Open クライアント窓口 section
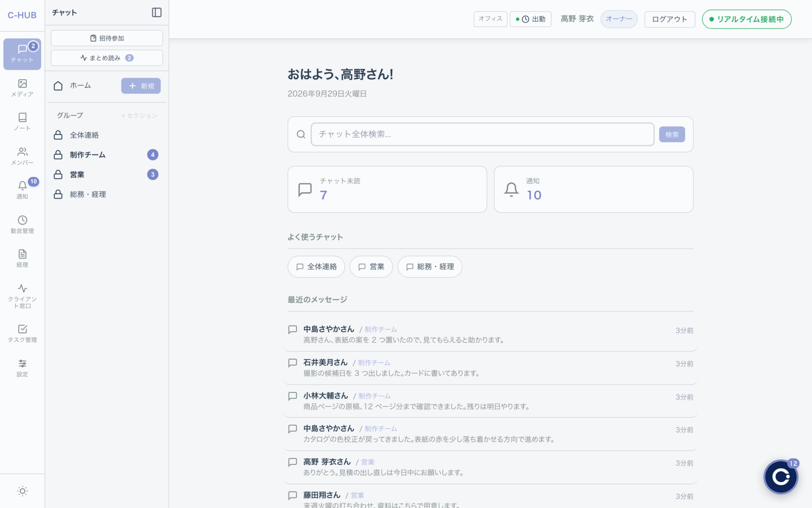Image resolution: width=812 pixels, height=508 pixels. [22, 296]
